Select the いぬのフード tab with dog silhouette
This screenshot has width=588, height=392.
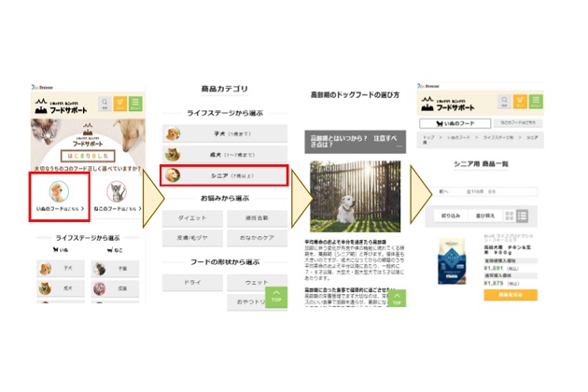pos(455,123)
